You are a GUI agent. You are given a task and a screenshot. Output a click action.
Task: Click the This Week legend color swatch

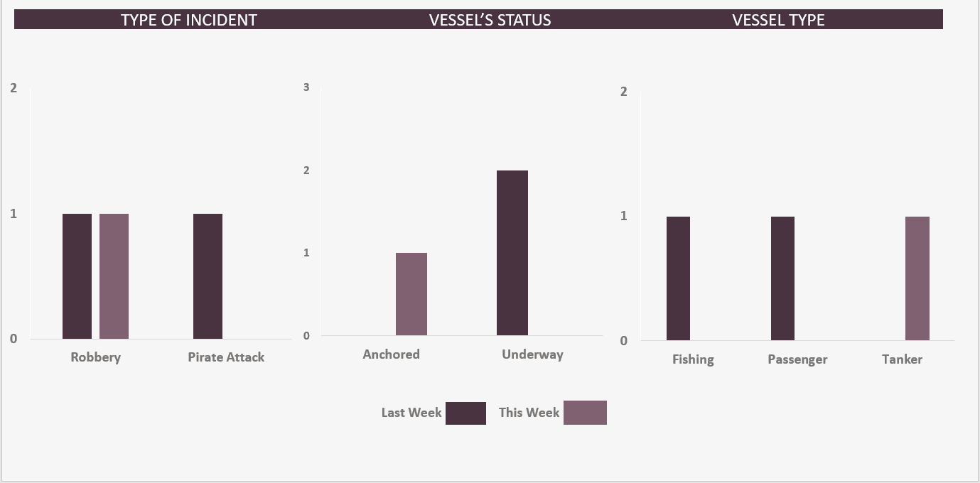[585, 413]
